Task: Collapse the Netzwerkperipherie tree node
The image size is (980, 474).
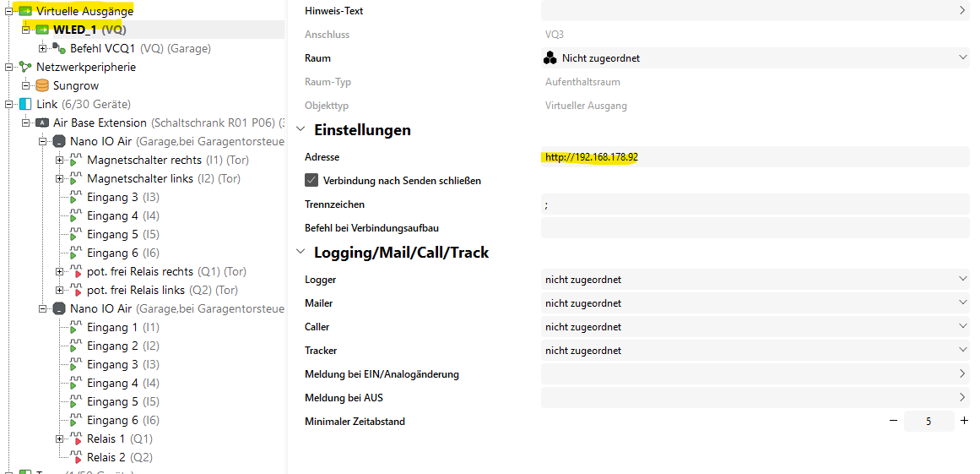Action: [x=8, y=67]
